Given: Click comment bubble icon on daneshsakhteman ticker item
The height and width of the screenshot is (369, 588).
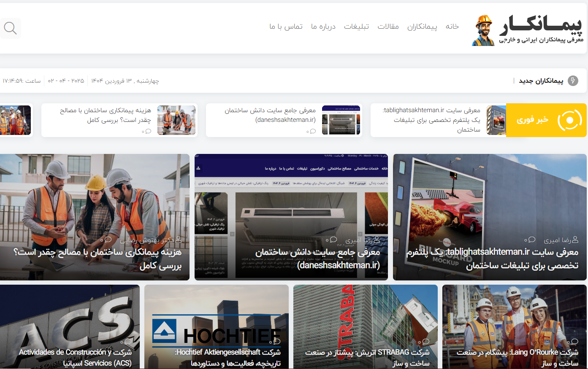Looking at the screenshot, I should pos(312,131).
